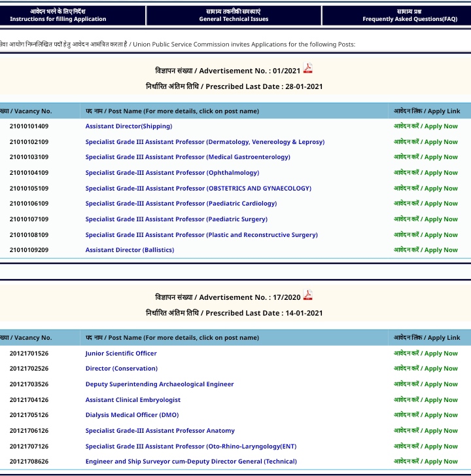This screenshot has width=471, height=476.
Task: Open Paediatric Cardiology post link
Action: (181, 204)
